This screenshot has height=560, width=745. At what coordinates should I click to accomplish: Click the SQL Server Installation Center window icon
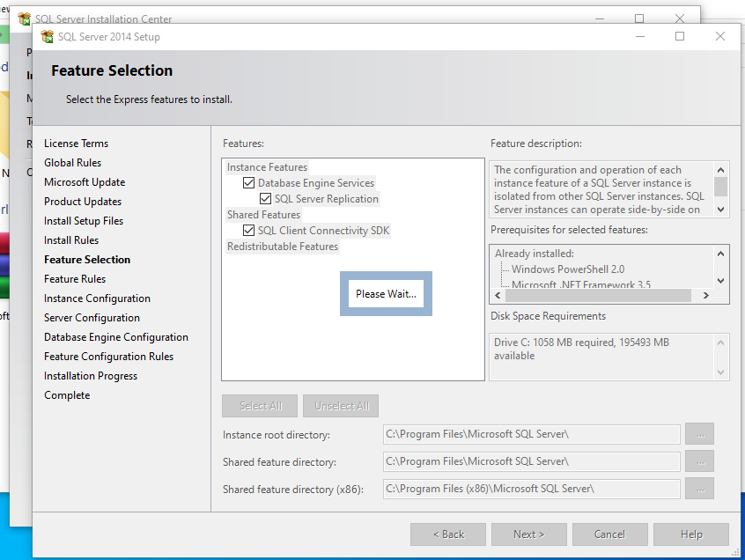pos(24,18)
